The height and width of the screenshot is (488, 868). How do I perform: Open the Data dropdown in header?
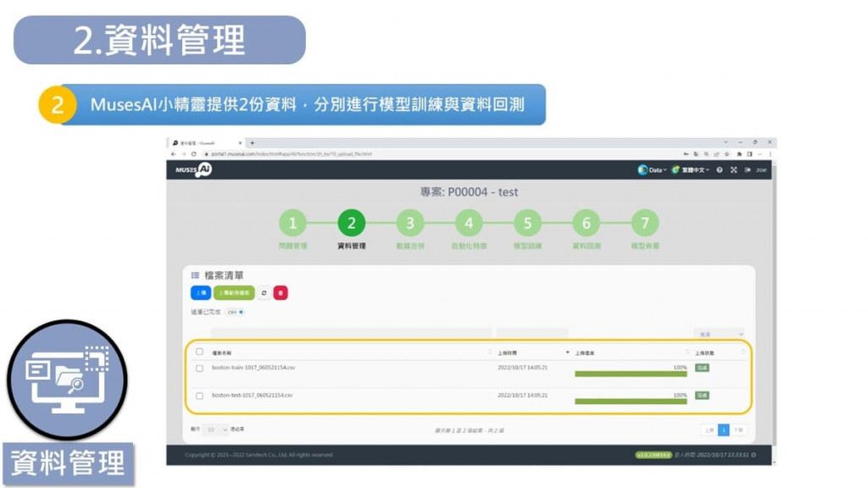point(652,169)
